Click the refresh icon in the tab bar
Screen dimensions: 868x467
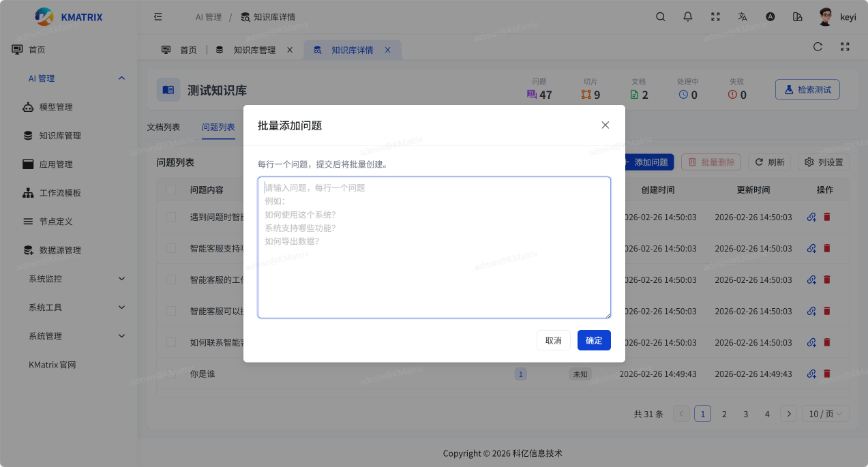(x=818, y=47)
